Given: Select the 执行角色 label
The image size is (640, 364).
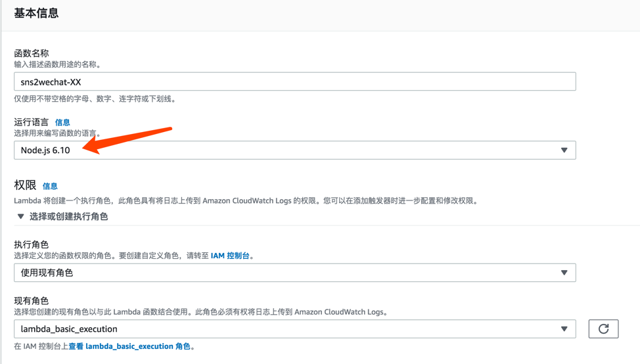Looking at the screenshot, I should [x=32, y=244].
